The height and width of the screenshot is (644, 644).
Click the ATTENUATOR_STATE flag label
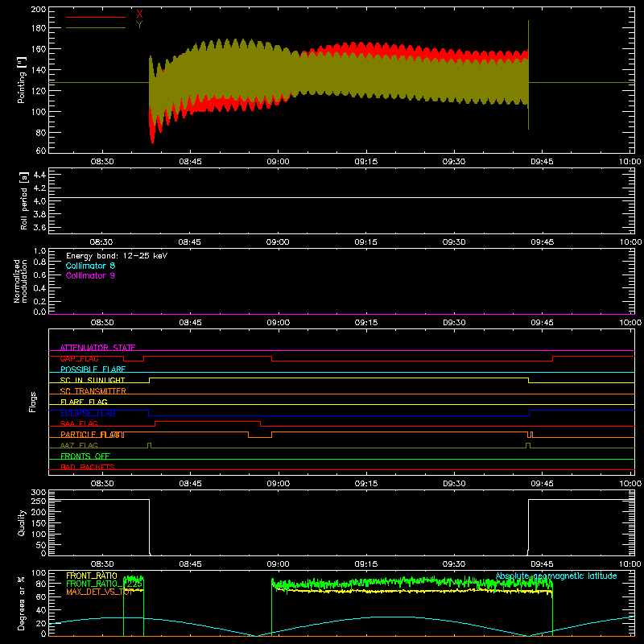[x=97, y=348]
